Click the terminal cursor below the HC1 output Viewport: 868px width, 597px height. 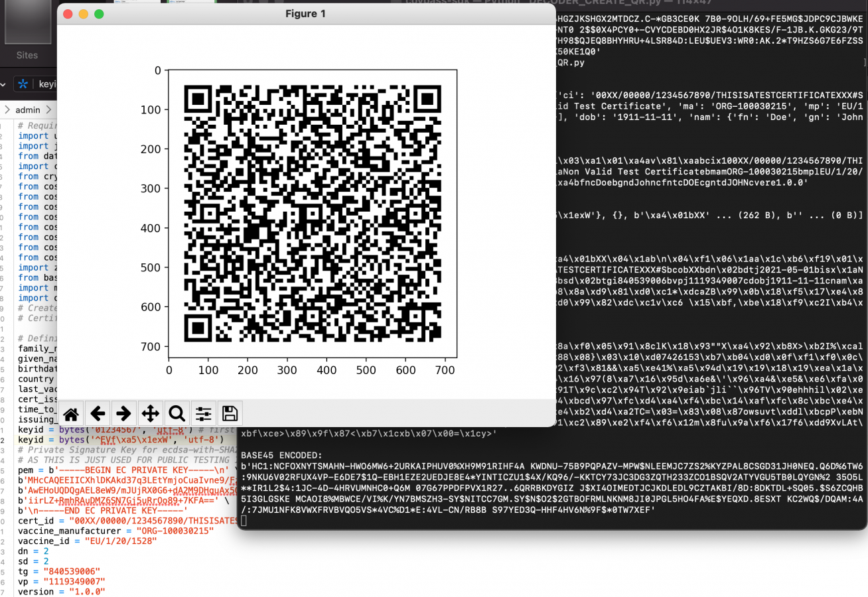point(244,521)
